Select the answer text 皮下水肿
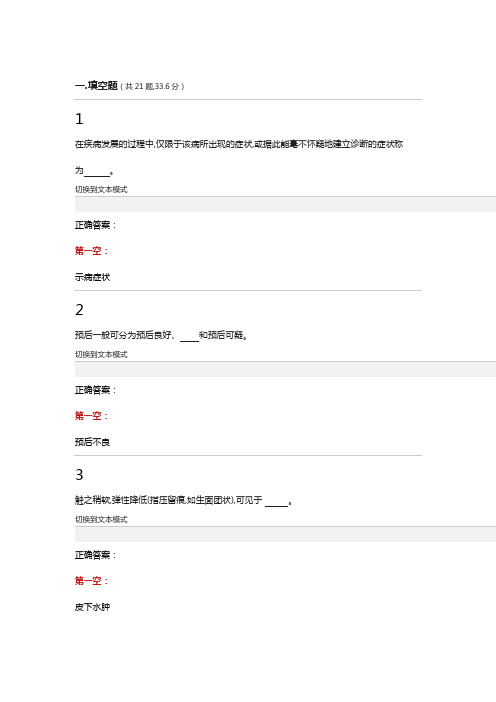Screen dimensions: 496x702 [x=92, y=607]
